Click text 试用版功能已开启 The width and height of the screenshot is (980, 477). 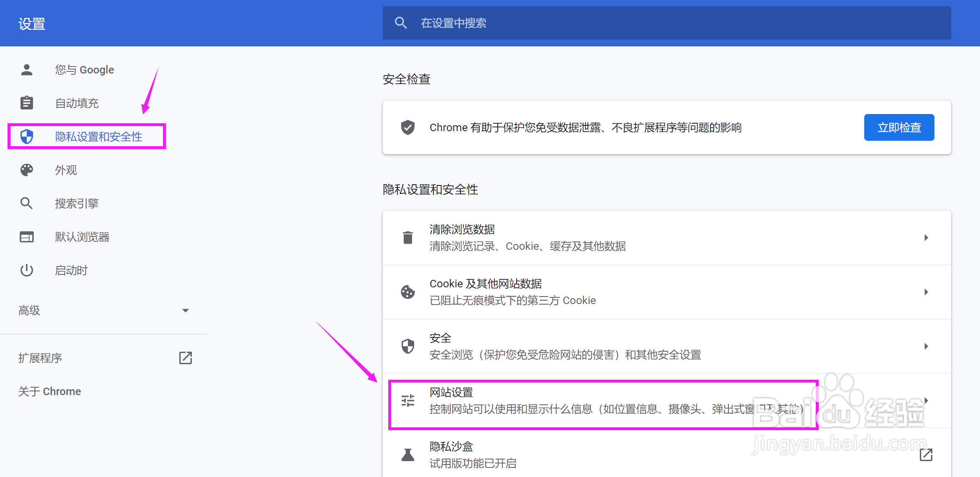tap(473, 463)
